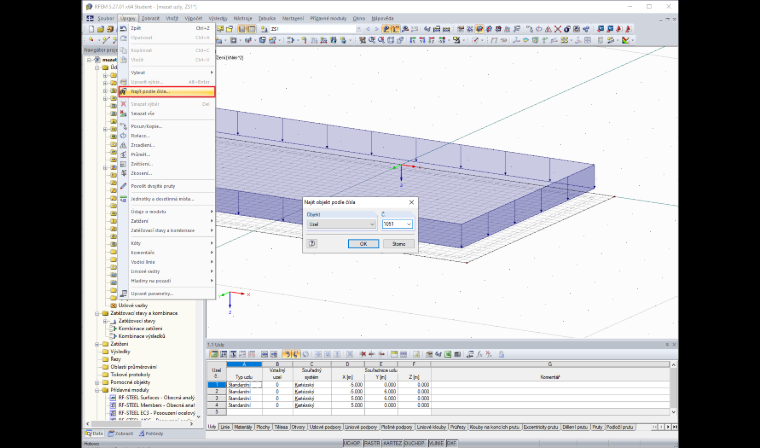Open the Č. number combo box showing 1051
The image size is (760, 448).
[x=397, y=224]
